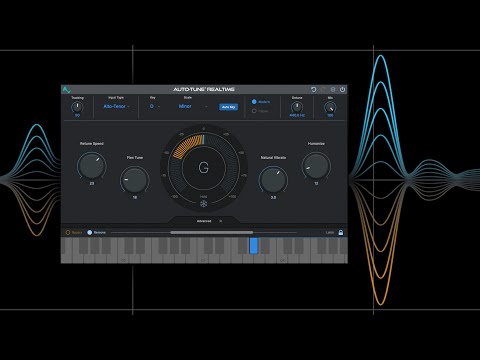Click the C4 piano key
480x360 pixels.
point(282,258)
